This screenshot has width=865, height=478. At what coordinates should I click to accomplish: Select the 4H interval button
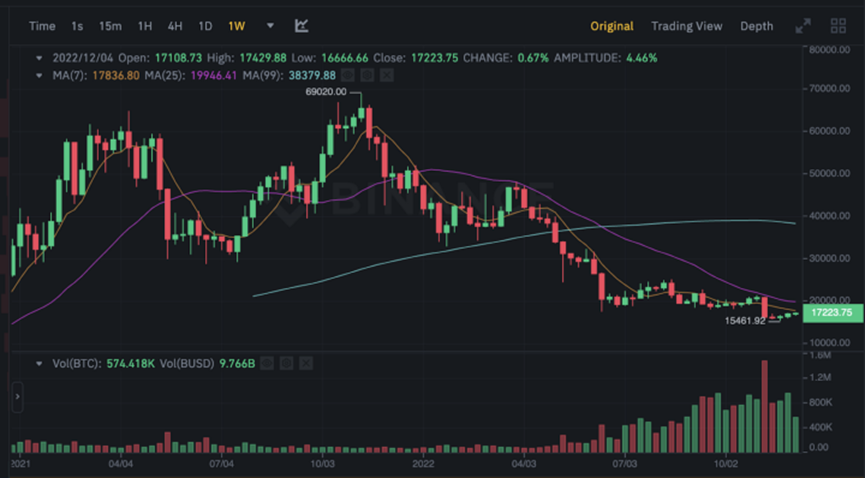click(x=175, y=26)
